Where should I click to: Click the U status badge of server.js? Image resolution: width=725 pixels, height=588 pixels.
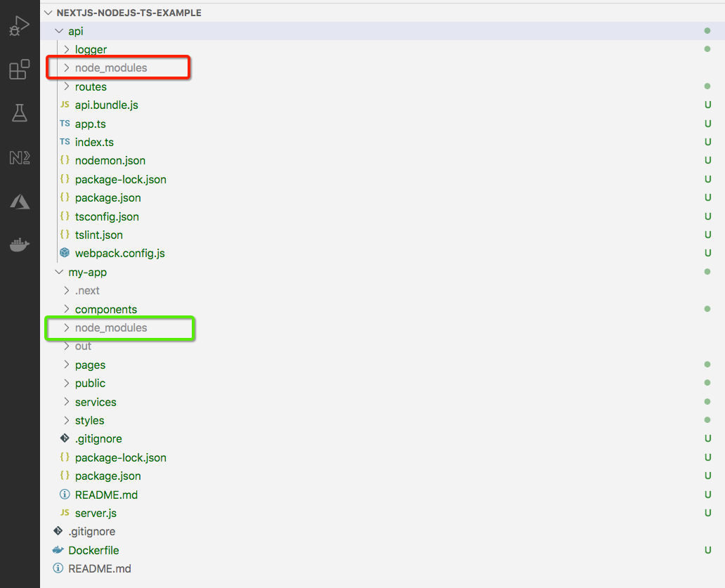(x=707, y=513)
